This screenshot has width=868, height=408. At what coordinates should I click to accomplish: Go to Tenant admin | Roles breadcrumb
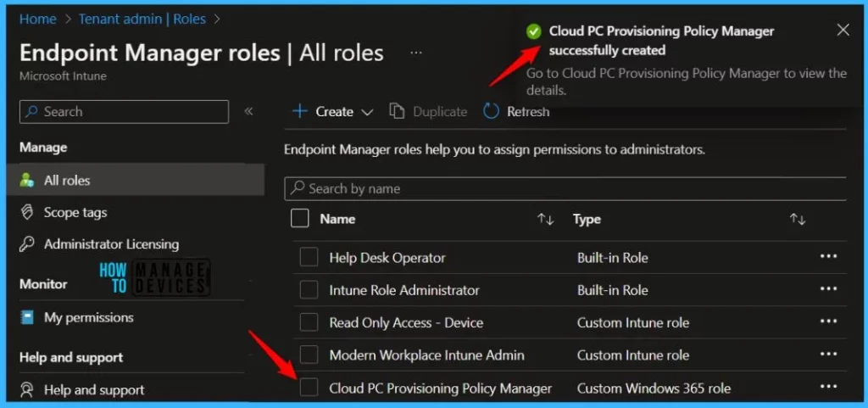142,19
